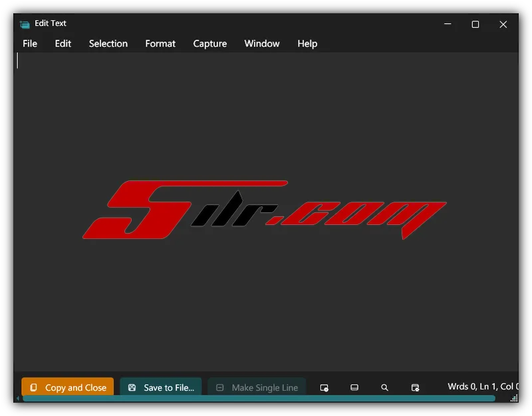Start a new fullscreen grab from bottom bar

[x=324, y=387]
